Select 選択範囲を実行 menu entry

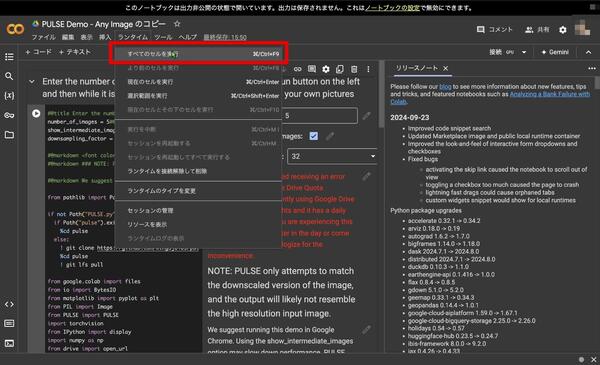pos(198,96)
